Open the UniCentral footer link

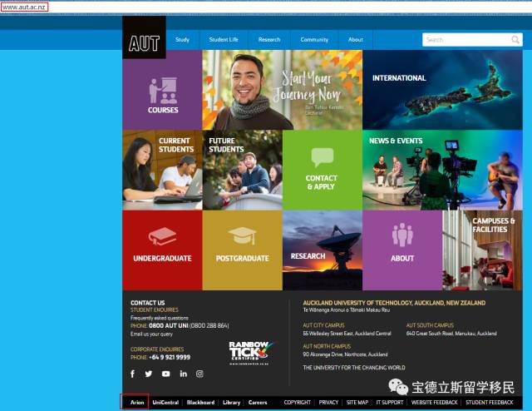[x=165, y=402]
